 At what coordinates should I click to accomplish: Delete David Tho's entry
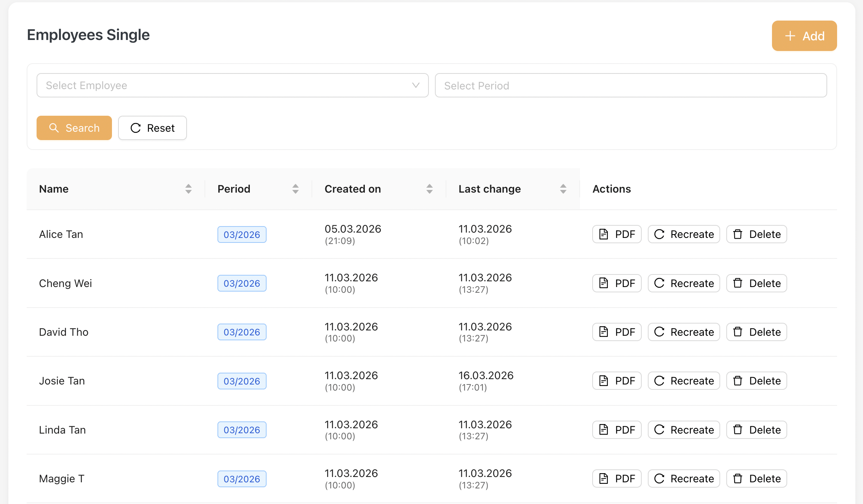coord(756,332)
